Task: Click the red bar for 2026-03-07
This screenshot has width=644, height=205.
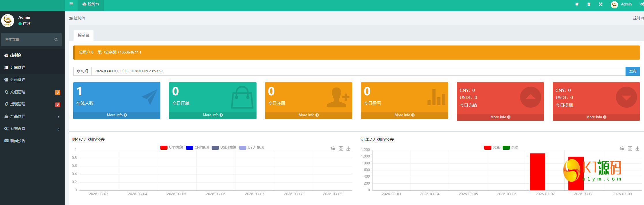Action: pyautogui.click(x=538, y=172)
